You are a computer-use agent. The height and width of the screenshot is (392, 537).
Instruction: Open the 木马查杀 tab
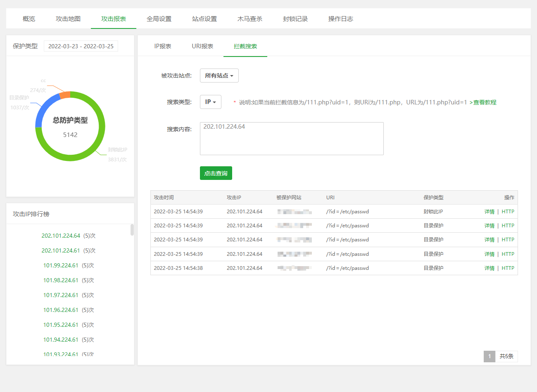250,19
